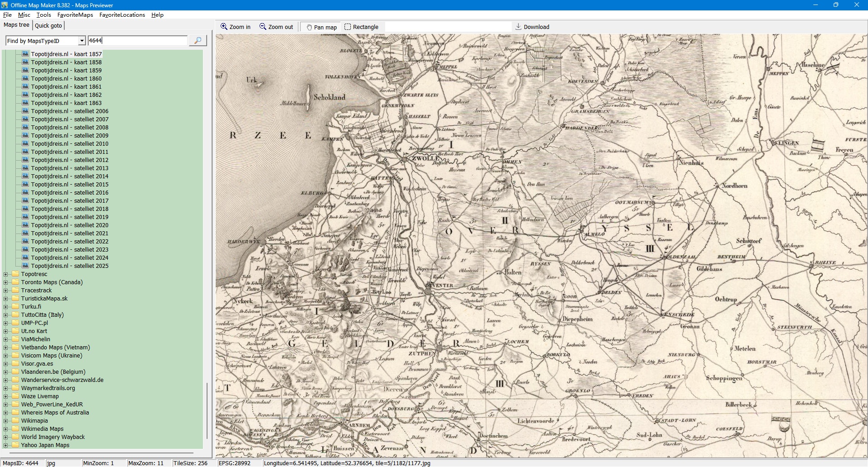The image size is (868, 467).
Task: Switch to the Quick goto tab
Action: pos(48,25)
